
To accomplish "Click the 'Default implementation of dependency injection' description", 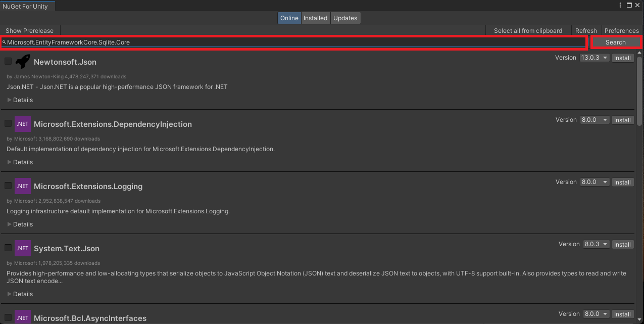I will (x=140, y=149).
